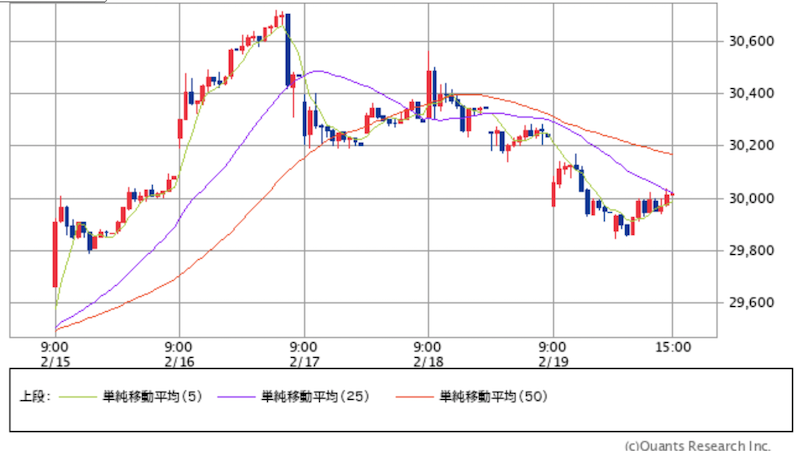The height and width of the screenshot is (462, 800).
Task: Click the 30,600 price axis label
Action: pyautogui.click(x=752, y=41)
